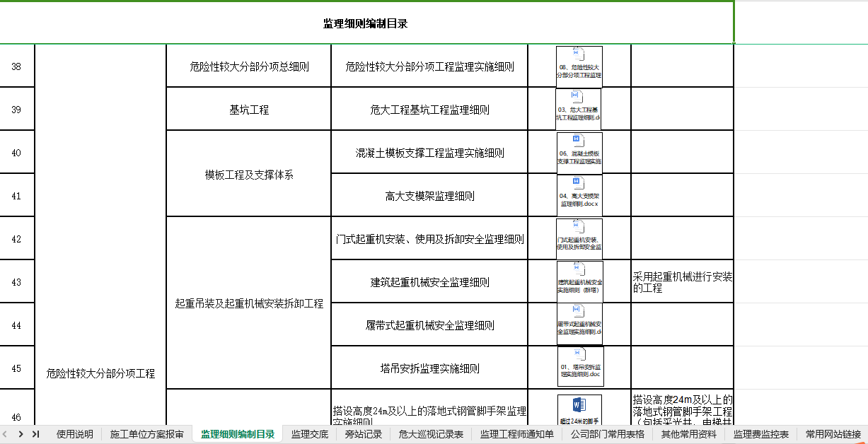Viewport: 868px width, 444px height.
Task: Open the 04 高大支模架监理细则.docx file
Action: (579, 196)
